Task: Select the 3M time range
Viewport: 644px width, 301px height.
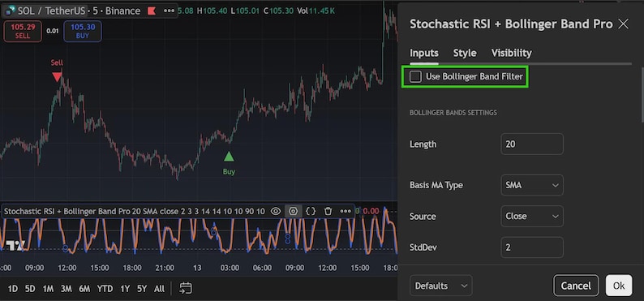Action: pyautogui.click(x=67, y=289)
